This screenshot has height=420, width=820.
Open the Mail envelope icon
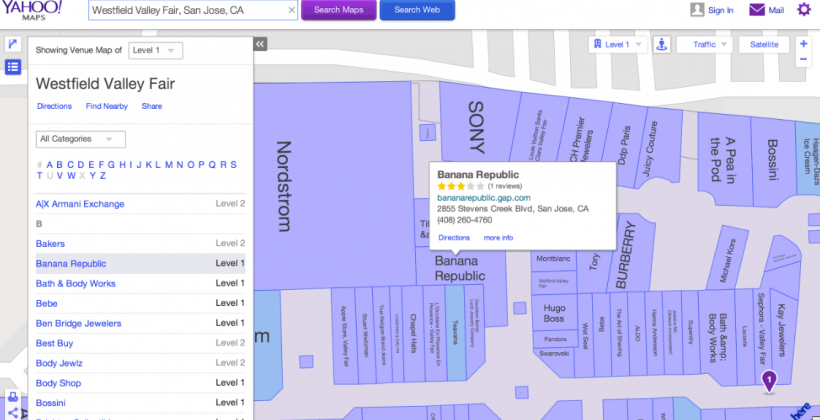(757, 10)
